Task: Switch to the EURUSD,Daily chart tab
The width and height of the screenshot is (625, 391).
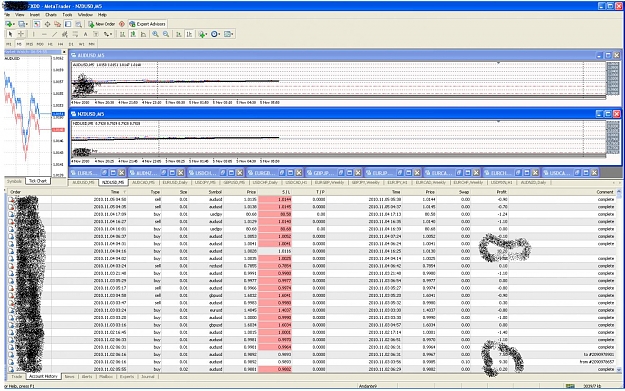Action: pyautogui.click(x=175, y=183)
